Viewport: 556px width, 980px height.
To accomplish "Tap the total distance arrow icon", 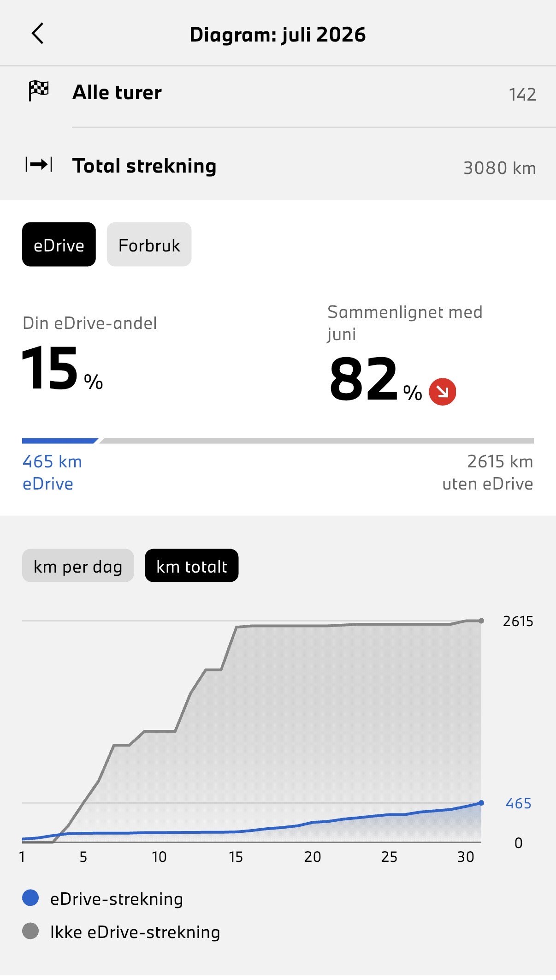I will pyautogui.click(x=39, y=164).
